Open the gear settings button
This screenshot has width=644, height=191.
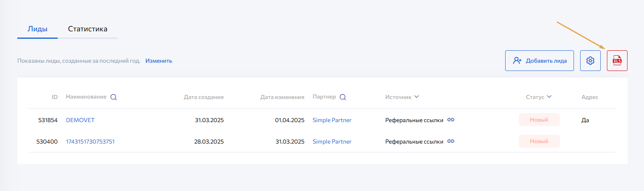pyautogui.click(x=590, y=61)
